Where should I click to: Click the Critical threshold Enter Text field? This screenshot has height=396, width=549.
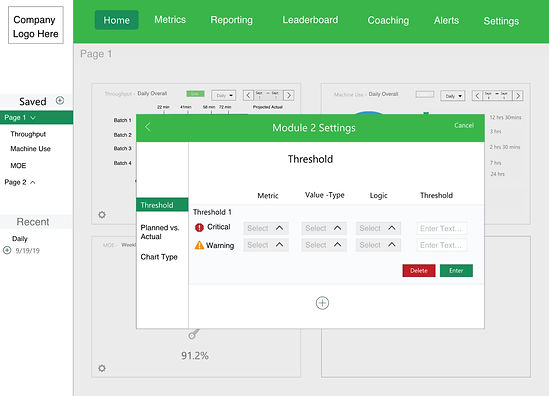[x=442, y=228]
